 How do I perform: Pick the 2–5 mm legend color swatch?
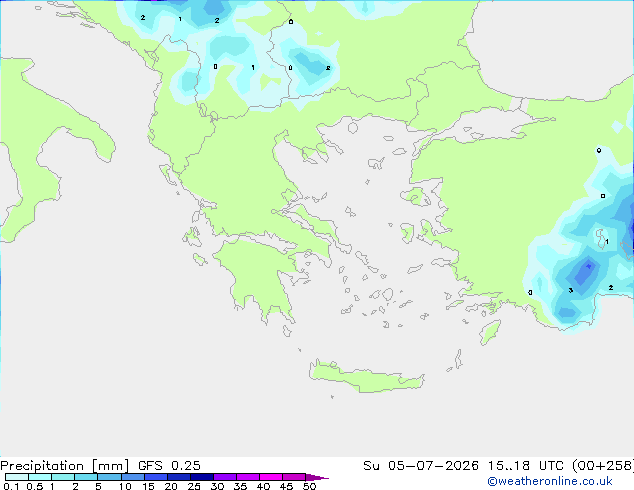pyautogui.click(x=86, y=477)
